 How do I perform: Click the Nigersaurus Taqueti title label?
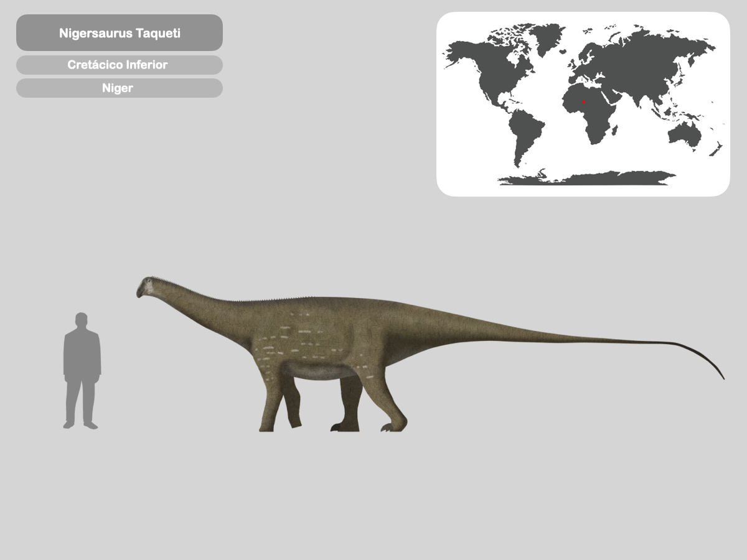(x=120, y=33)
